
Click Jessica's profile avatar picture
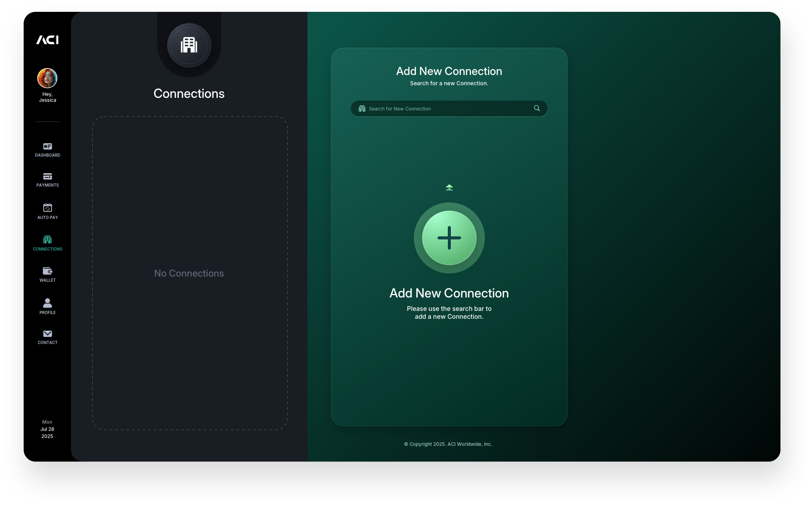47,78
